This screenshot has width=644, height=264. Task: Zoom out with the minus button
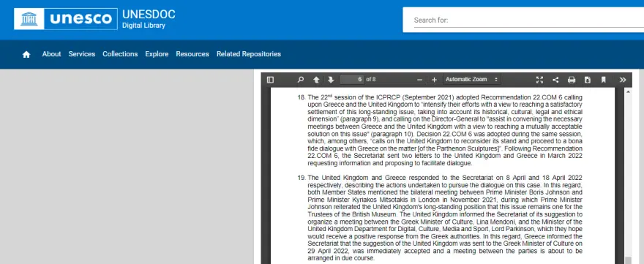[x=419, y=80]
